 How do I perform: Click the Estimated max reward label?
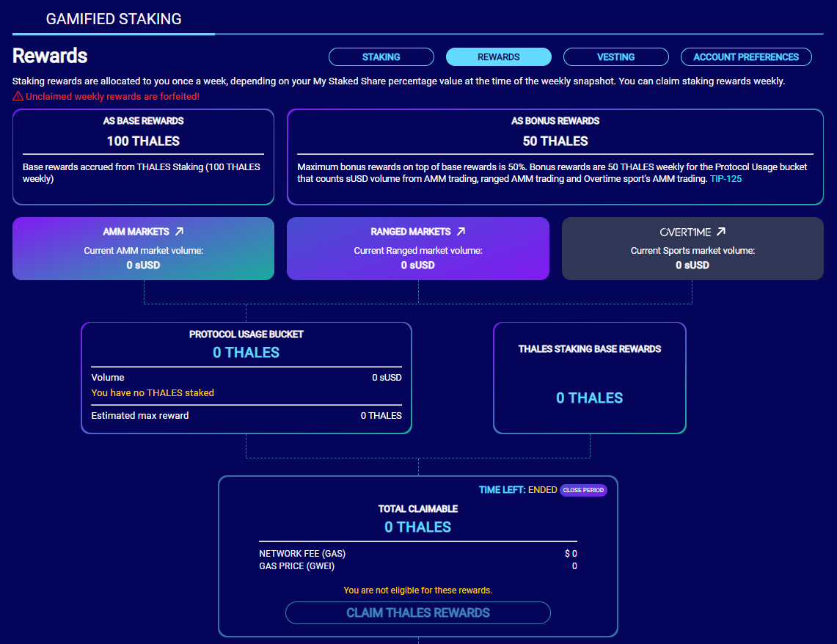coord(140,416)
